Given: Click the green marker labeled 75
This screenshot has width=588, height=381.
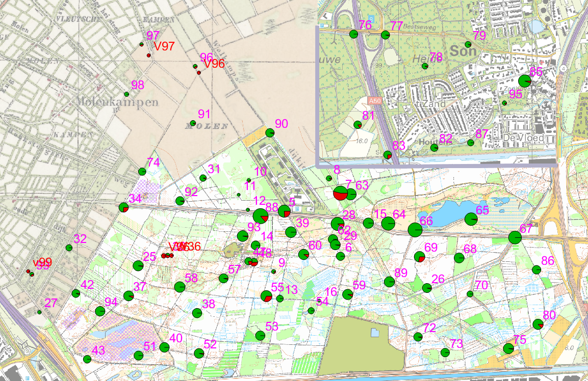Looking at the screenshot, I should [508, 348].
